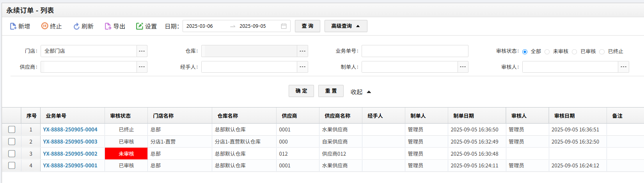Click the 确定 button
Image resolution: width=644 pixels, height=183 pixels.
pyautogui.click(x=302, y=91)
